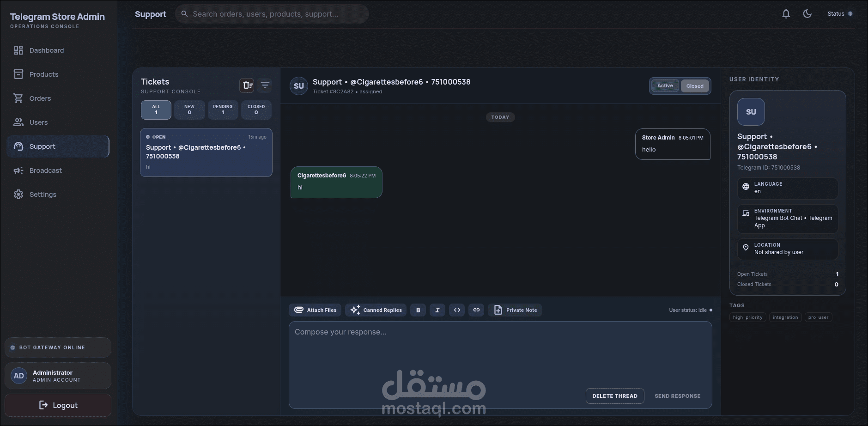Click the 'Open Tickets' count row
868x426 pixels.
coord(788,274)
